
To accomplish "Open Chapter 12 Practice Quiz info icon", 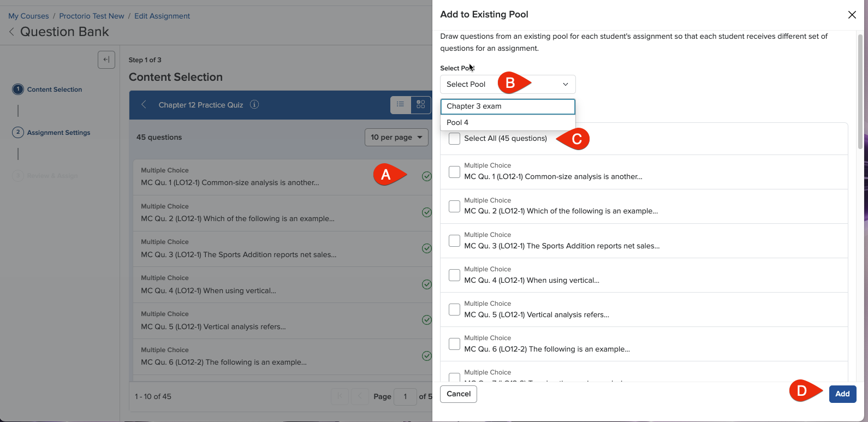I will click(x=254, y=104).
